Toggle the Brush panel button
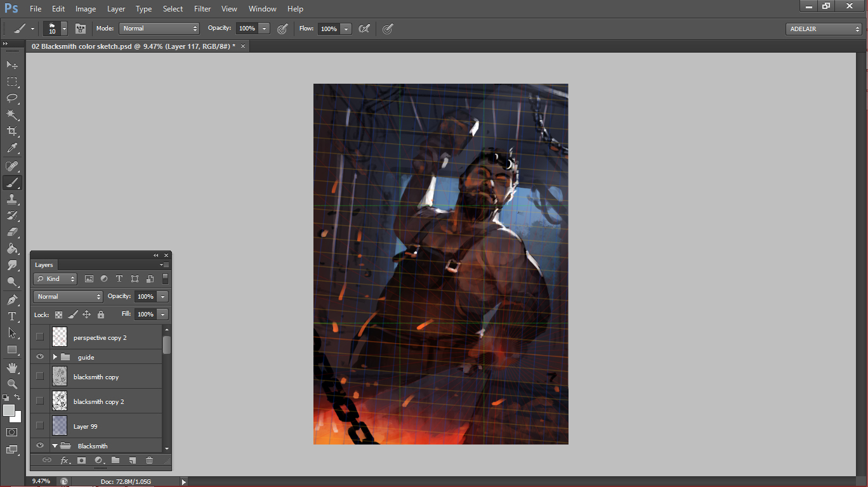Viewport: 868px width, 487px height. (x=81, y=29)
